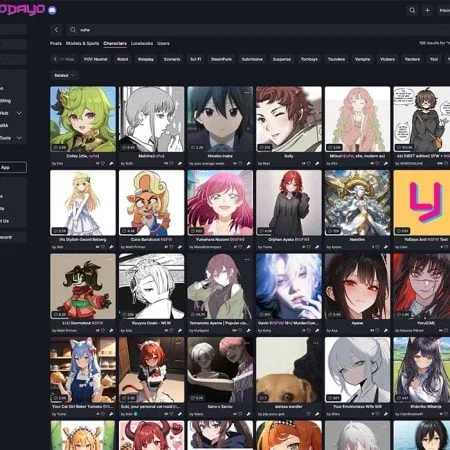This screenshot has height=450, width=450.
Task: Open the Coco Bandicoot character thumbnail
Action: (151, 203)
